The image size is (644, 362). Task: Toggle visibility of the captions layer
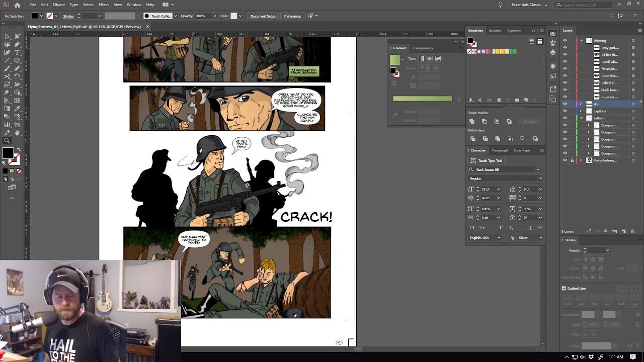[565, 111]
